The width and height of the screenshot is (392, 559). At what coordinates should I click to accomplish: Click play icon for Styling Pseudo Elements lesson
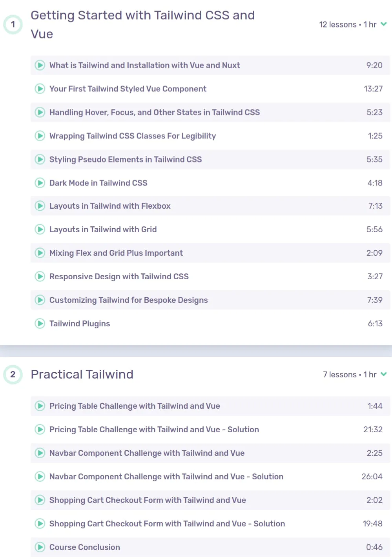pos(40,159)
